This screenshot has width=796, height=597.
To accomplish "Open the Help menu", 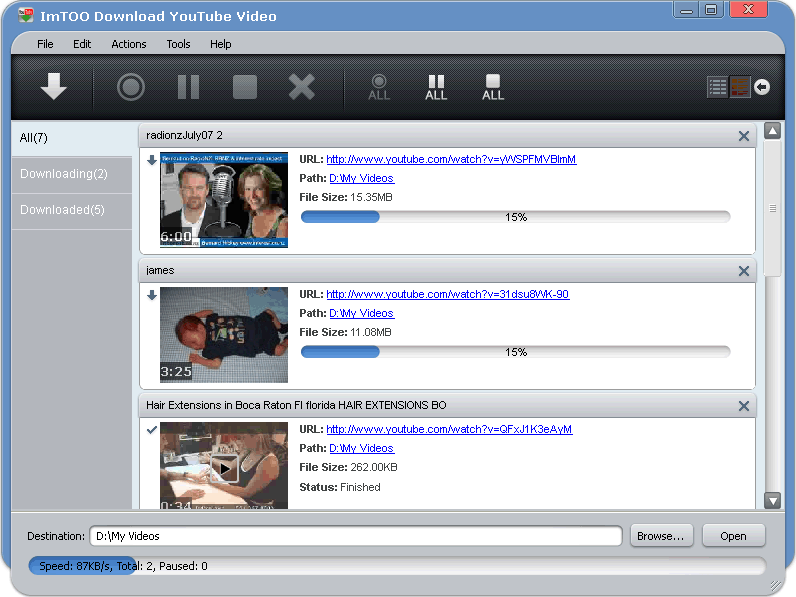I will click(221, 44).
